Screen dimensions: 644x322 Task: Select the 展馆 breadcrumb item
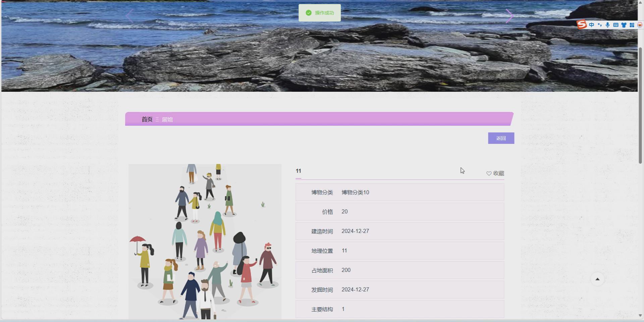coord(167,119)
